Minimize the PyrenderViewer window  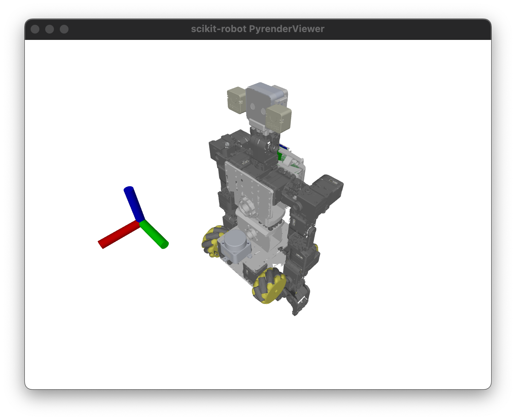50,29
